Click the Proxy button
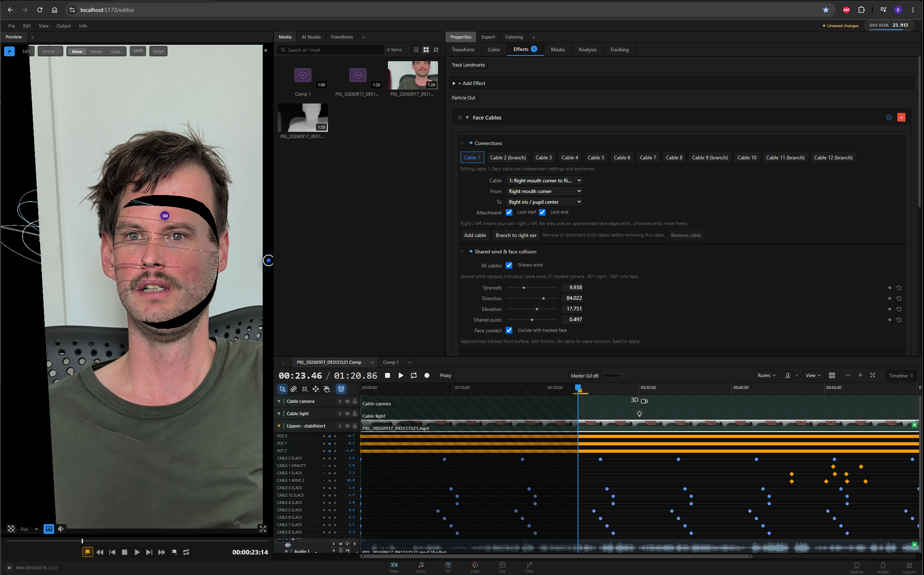This screenshot has width=924, height=575. [x=445, y=375]
